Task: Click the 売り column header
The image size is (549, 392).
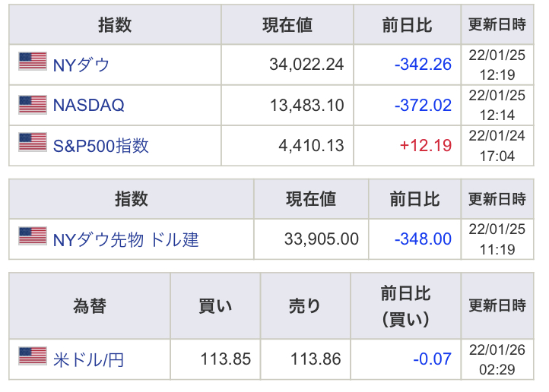Action: [x=305, y=306]
